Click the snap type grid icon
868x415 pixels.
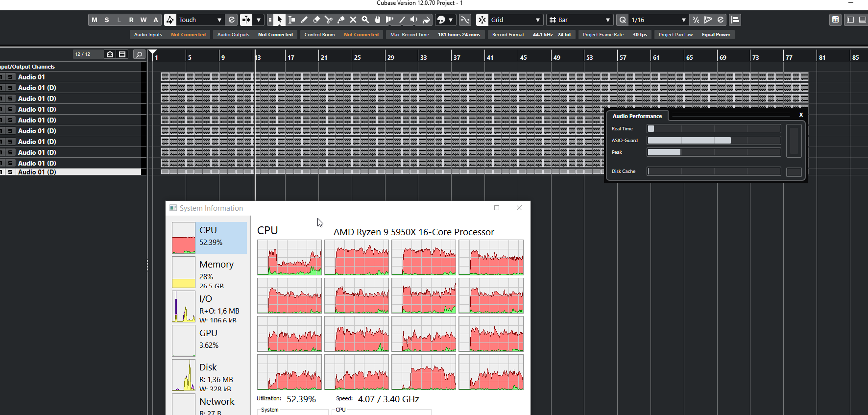point(482,20)
